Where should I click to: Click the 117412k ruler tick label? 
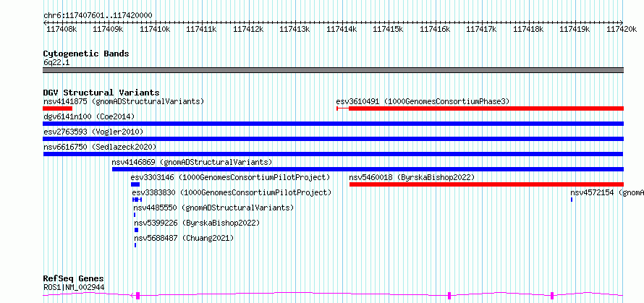248,29
